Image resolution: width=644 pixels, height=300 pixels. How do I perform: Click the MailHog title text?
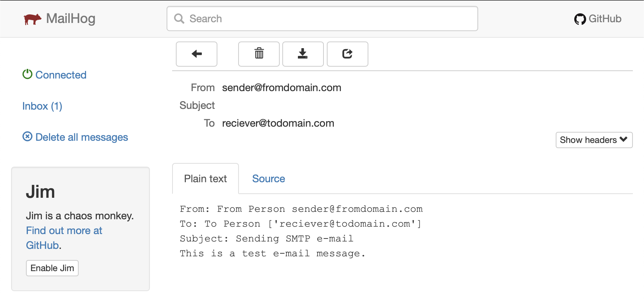(x=71, y=19)
